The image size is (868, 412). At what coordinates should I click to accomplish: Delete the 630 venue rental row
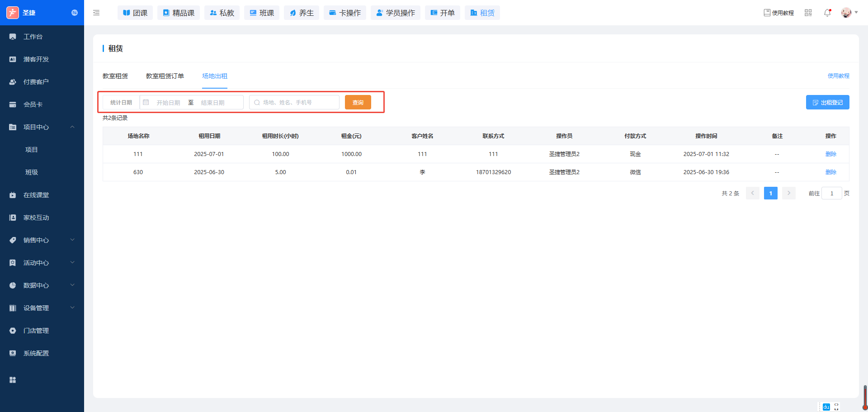click(830, 172)
